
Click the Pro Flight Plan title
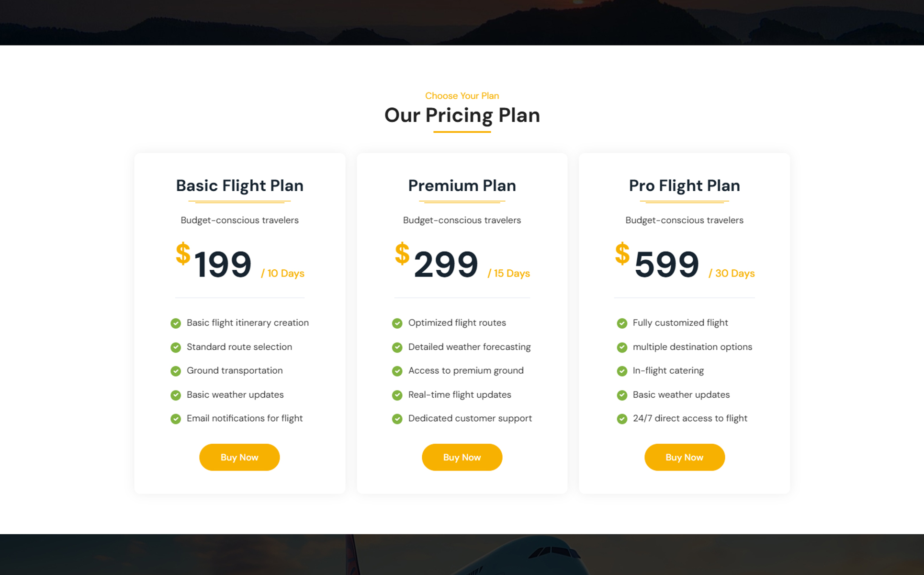point(684,185)
